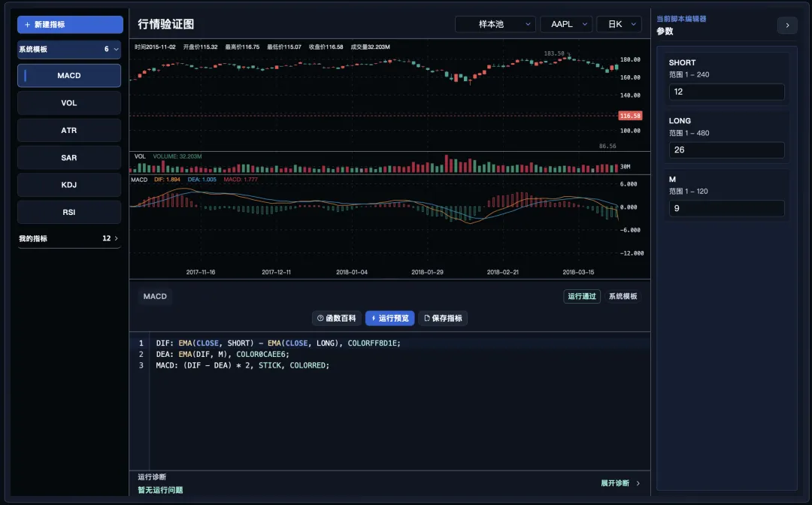Click code line 2 beginning with DEA
812x505 pixels.
tap(223, 355)
